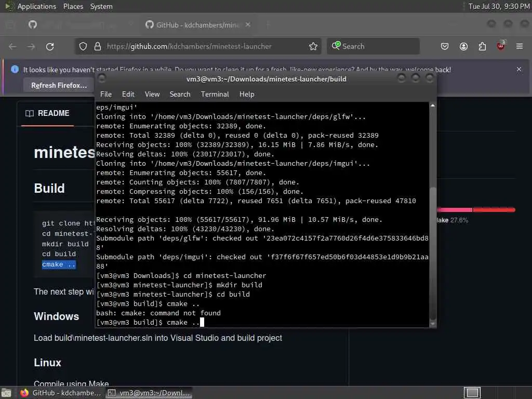The image size is (532, 399).
Task: Click the info icon in notification bar
Action: 15,69
